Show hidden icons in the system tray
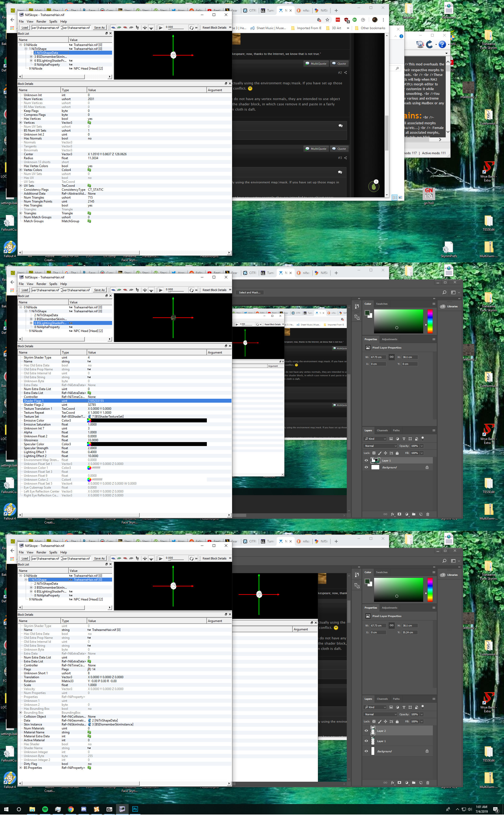Screen dimensions: 504x819 click(457, 809)
